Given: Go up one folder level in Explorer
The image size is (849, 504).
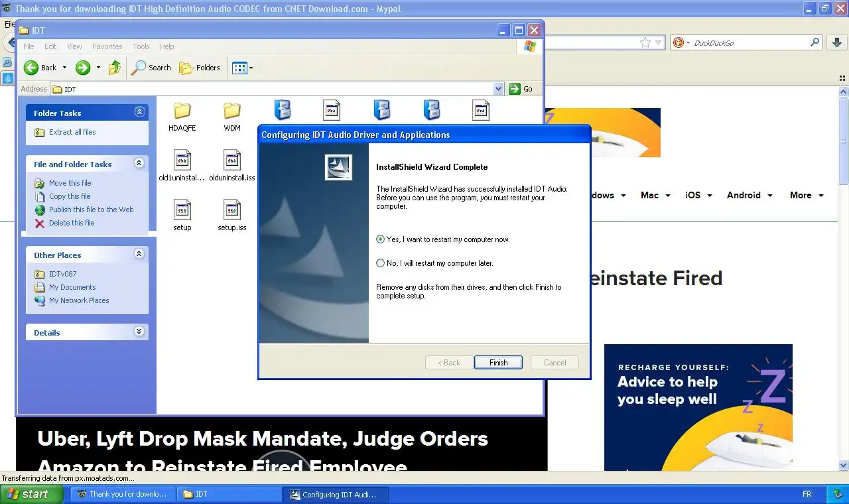Looking at the screenshot, I should point(115,68).
